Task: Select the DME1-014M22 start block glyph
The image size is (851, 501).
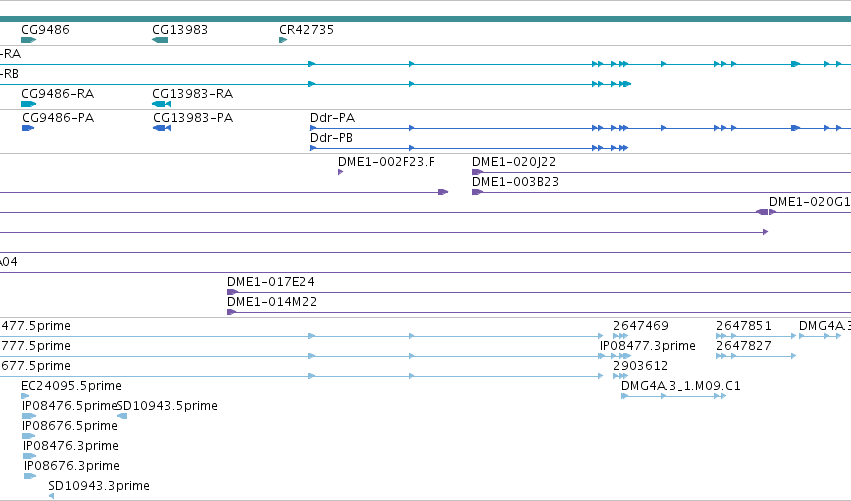Action: click(231, 312)
